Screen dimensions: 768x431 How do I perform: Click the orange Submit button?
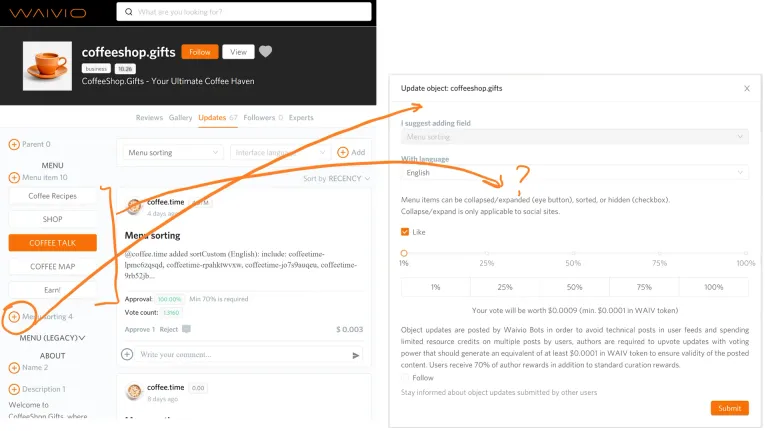click(x=729, y=408)
